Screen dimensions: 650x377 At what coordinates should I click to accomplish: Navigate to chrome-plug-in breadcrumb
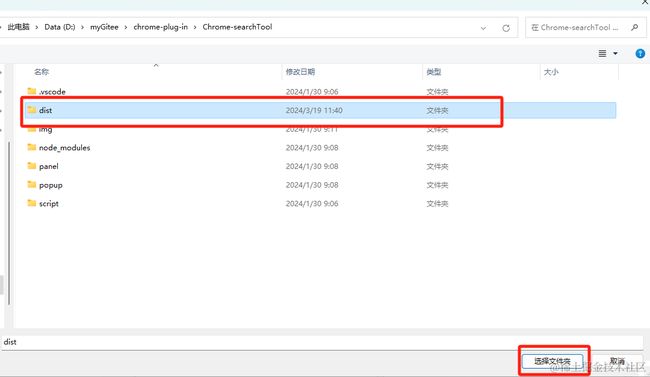pos(160,27)
